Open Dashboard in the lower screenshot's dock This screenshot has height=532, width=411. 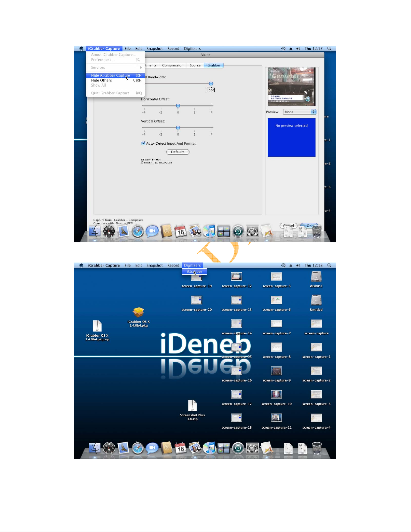pyautogui.click(x=109, y=448)
